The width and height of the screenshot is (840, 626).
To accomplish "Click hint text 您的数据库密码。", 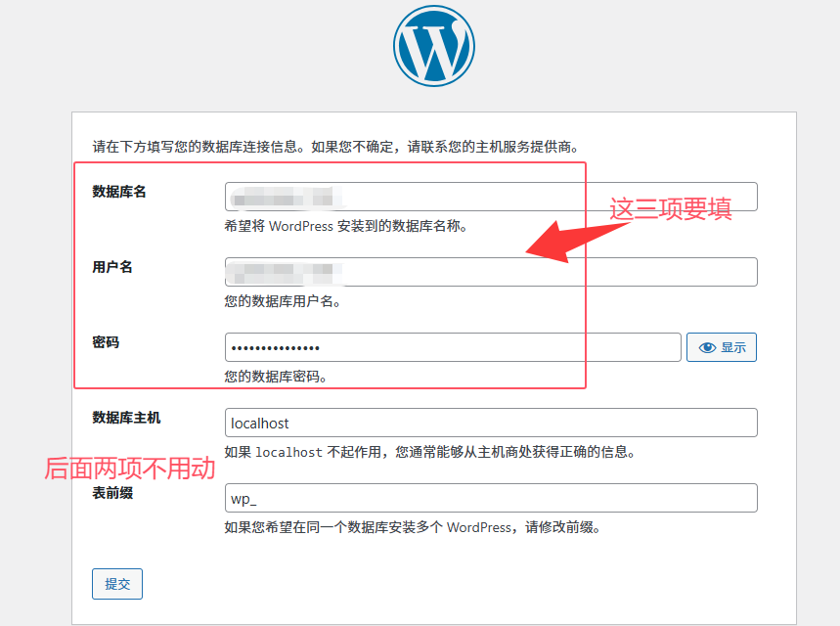I will coord(276,377).
